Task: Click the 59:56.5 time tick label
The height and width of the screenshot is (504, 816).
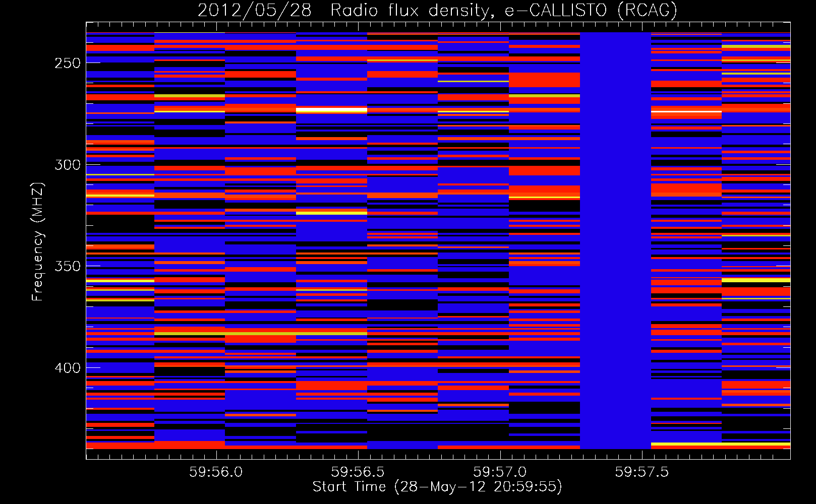Action: pos(358,472)
